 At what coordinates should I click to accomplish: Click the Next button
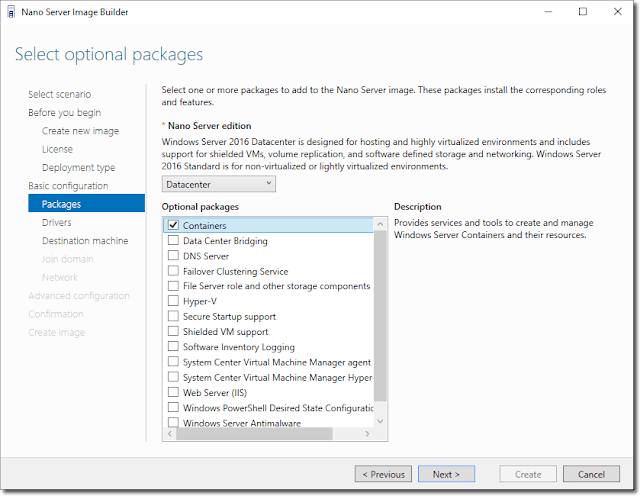click(446, 474)
